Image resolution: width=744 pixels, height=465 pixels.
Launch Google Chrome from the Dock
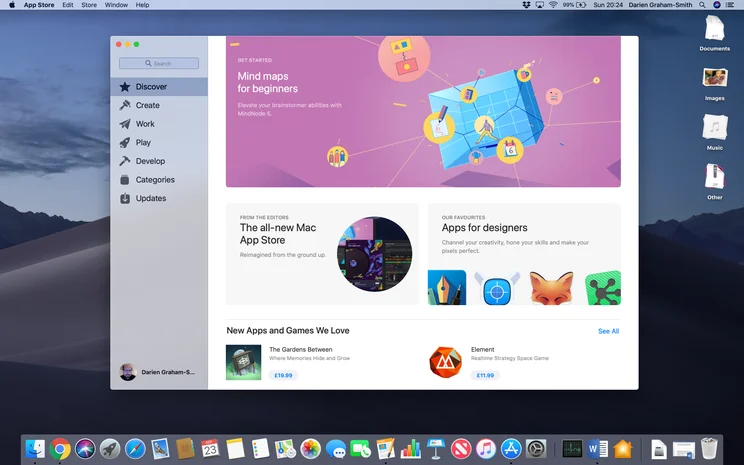60,449
